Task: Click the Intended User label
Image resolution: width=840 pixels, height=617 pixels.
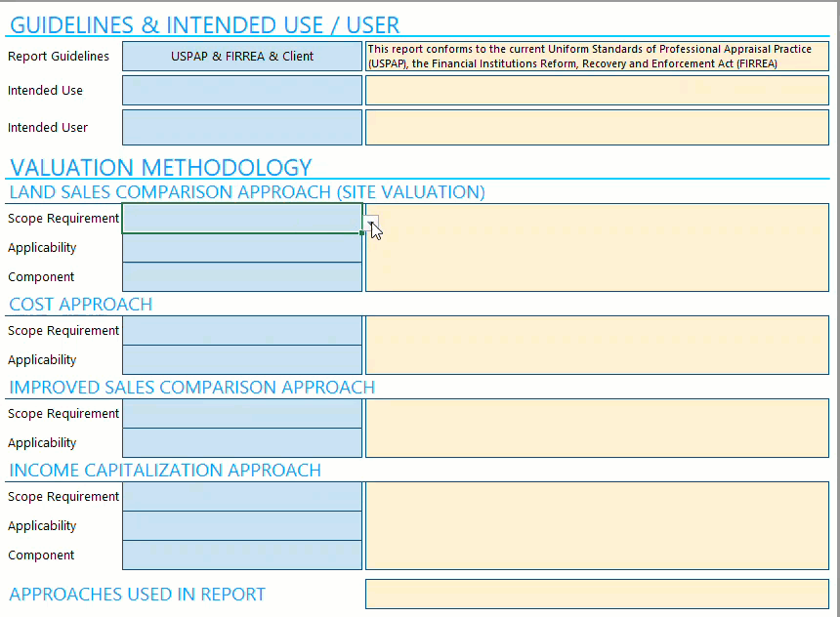Action: point(48,128)
